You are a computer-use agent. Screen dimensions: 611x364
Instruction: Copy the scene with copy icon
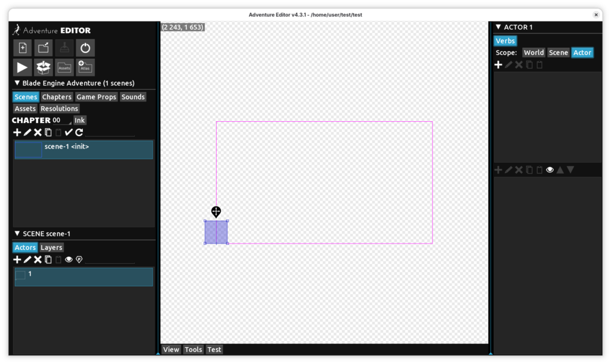point(48,132)
